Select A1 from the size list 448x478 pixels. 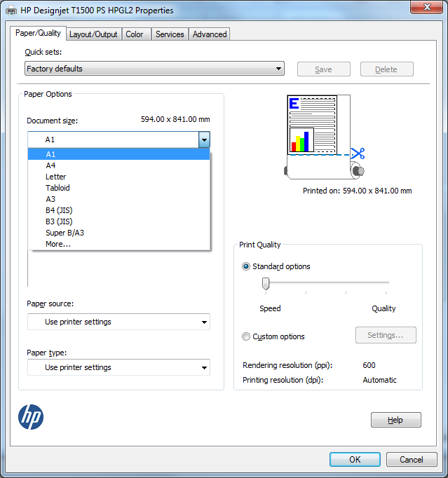(x=118, y=154)
